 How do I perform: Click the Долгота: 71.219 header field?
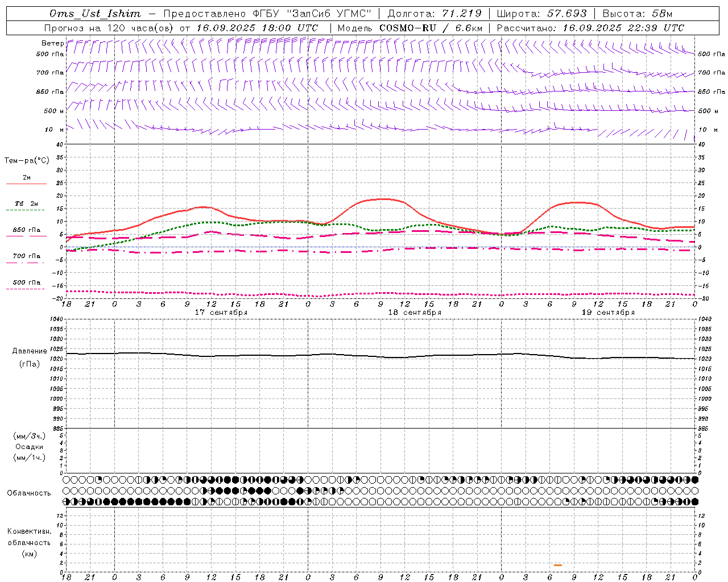pyautogui.click(x=435, y=14)
